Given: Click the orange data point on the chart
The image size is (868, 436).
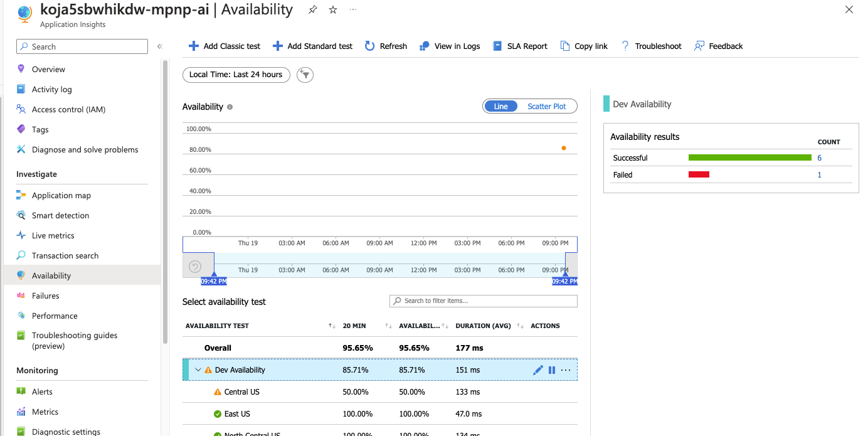Looking at the screenshot, I should pyautogui.click(x=564, y=148).
